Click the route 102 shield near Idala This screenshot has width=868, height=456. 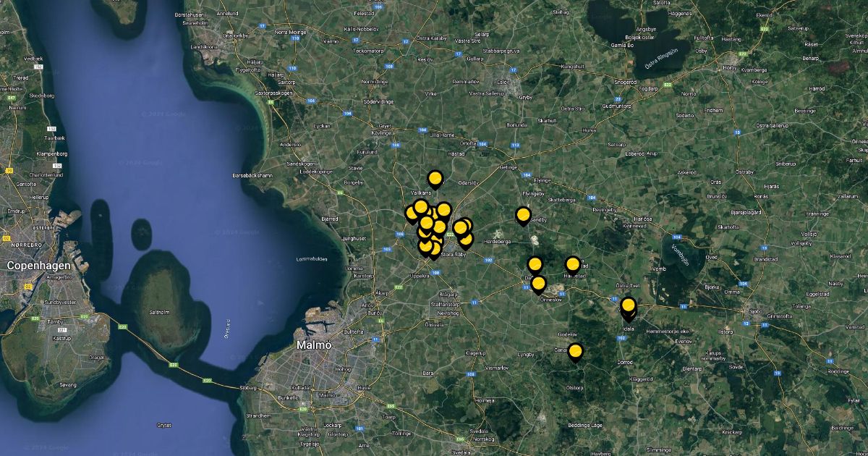tap(622, 337)
